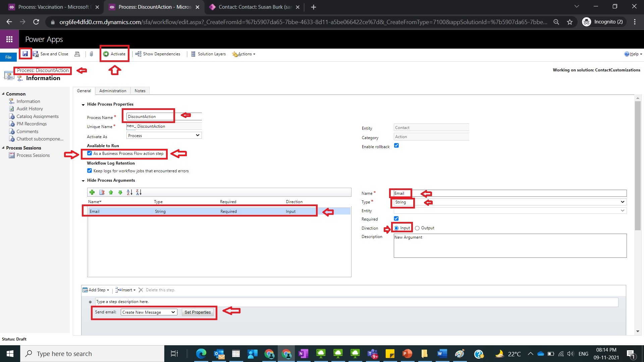
Task: Select Process Sessions in the sidebar
Action: coord(33,155)
